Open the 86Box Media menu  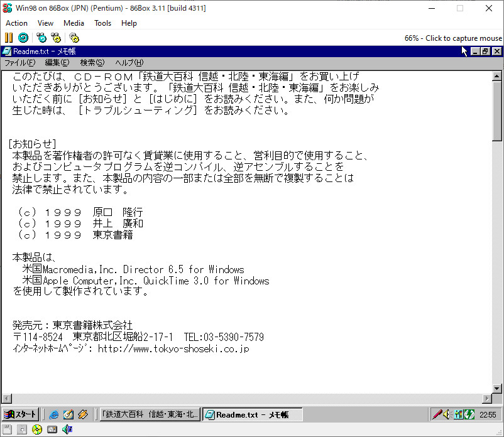point(74,23)
